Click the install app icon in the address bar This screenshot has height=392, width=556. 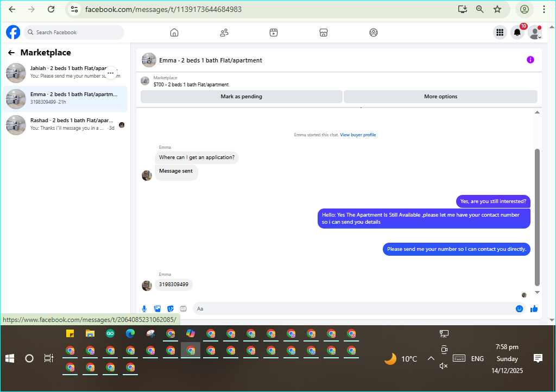(463, 9)
